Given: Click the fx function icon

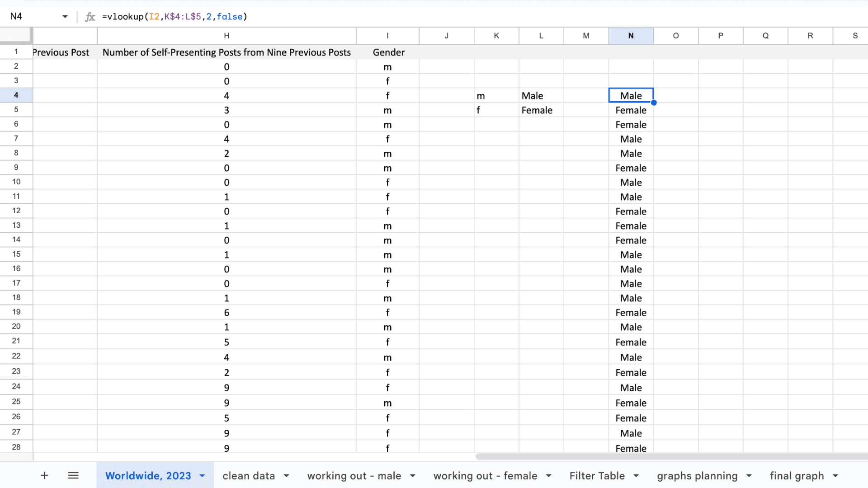Looking at the screenshot, I should click(90, 17).
